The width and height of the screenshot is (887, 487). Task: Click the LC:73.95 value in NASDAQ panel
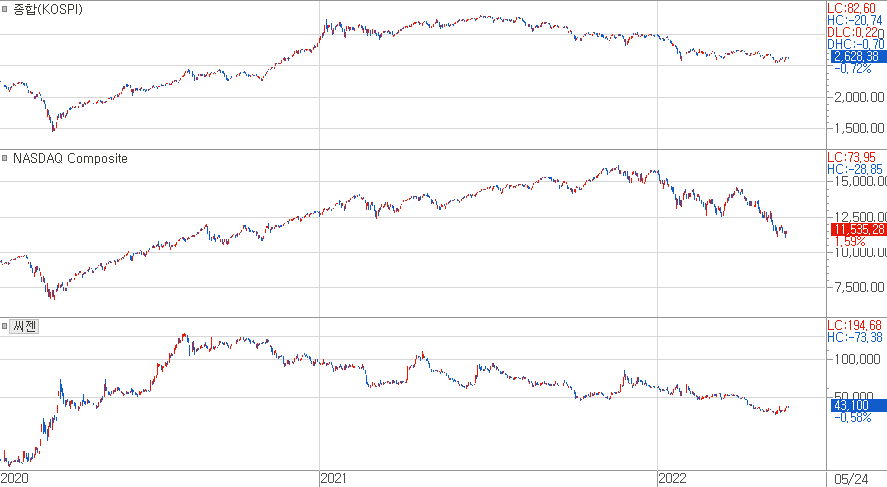851,157
